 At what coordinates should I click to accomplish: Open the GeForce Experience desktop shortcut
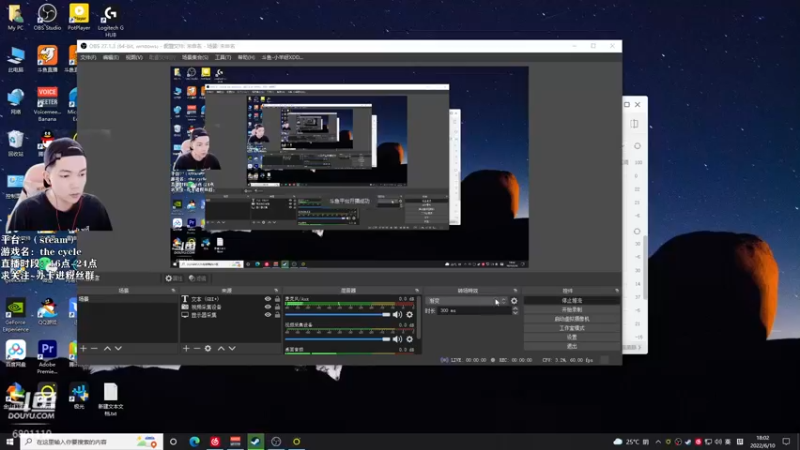16,315
